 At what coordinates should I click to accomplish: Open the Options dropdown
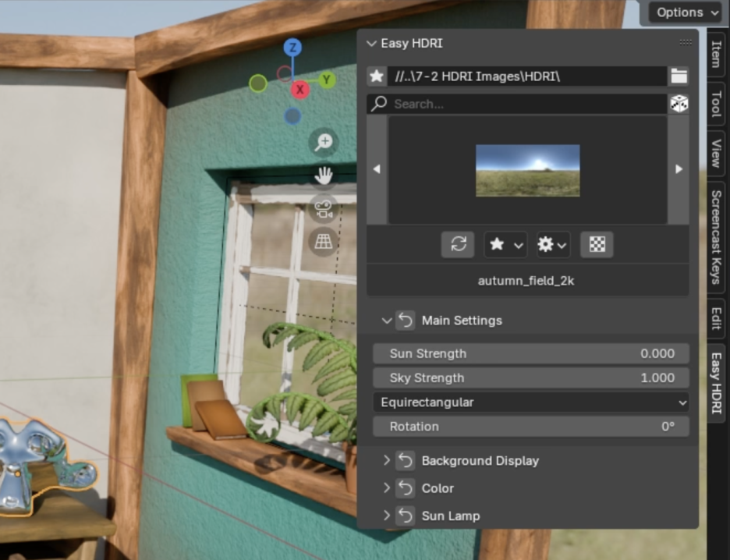[686, 12]
